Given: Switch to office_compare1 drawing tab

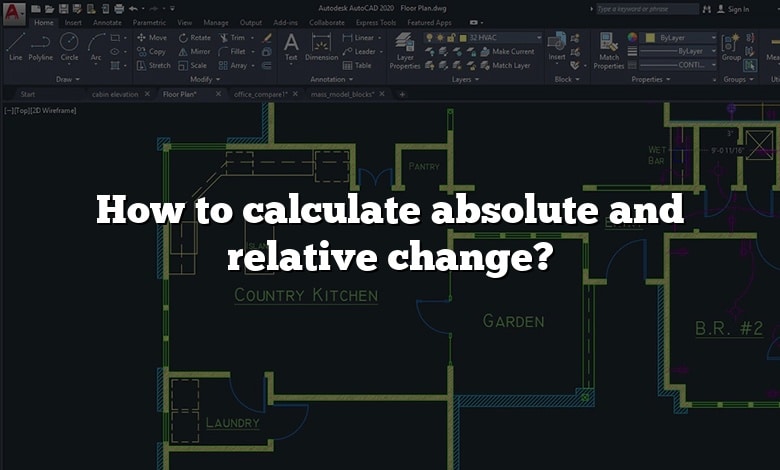Looking at the screenshot, I should pyautogui.click(x=261, y=94).
